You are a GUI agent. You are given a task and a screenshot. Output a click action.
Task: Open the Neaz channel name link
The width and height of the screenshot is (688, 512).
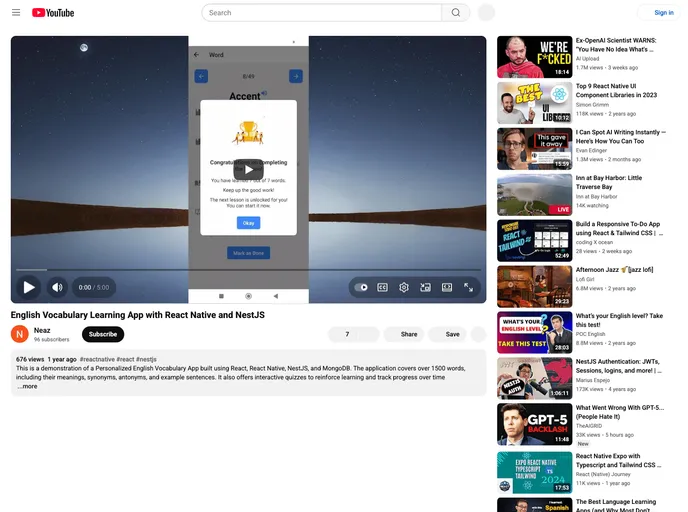click(x=42, y=330)
